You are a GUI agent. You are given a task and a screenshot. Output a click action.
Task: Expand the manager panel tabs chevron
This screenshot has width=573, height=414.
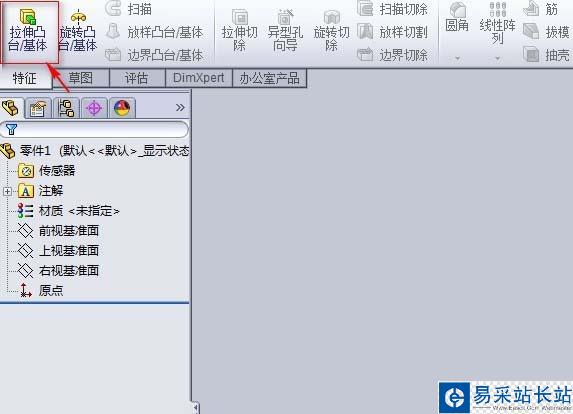[180, 107]
